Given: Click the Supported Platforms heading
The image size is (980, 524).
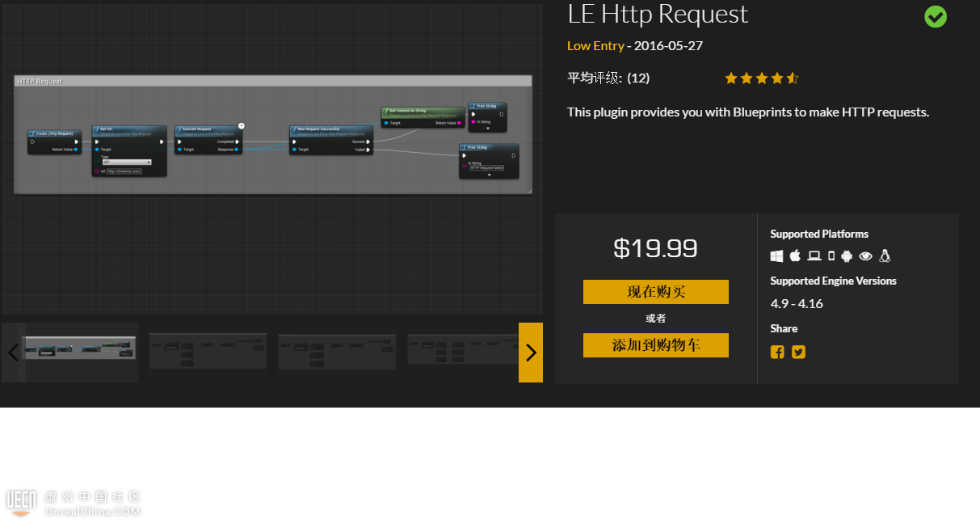Looking at the screenshot, I should point(819,234).
